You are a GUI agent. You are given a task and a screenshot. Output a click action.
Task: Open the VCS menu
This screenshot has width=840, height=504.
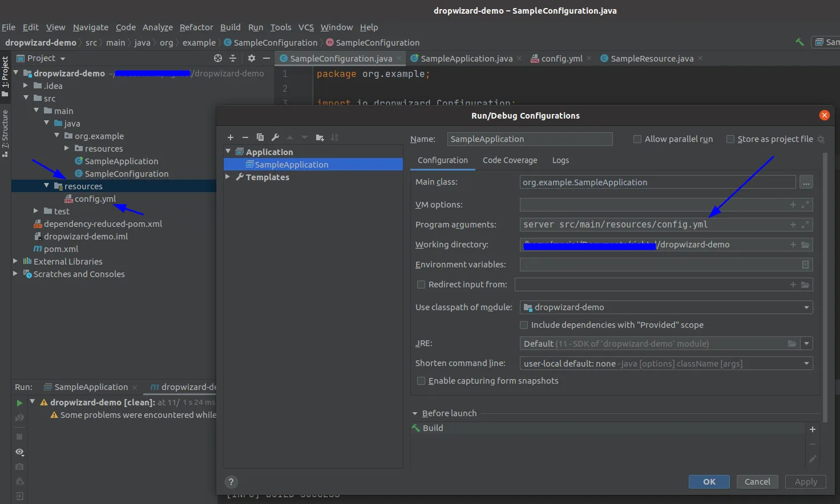(306, 27)
